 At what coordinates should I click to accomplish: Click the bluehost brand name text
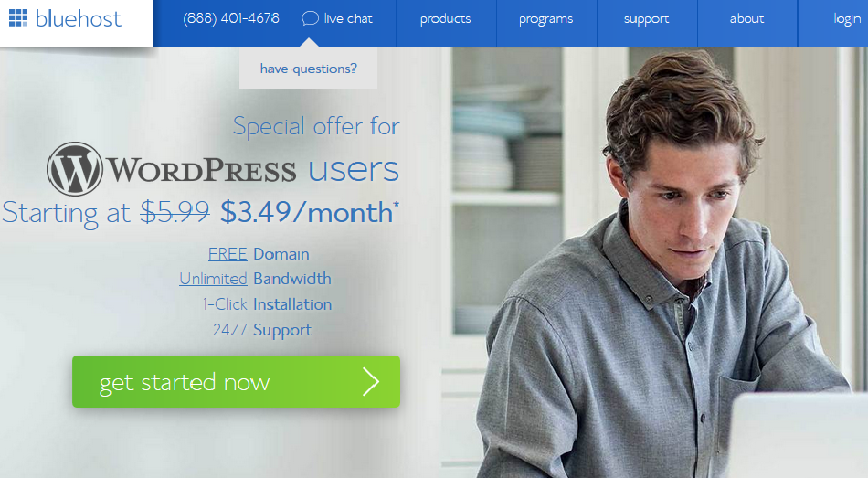pyautogui.click(x=78, y=18)
